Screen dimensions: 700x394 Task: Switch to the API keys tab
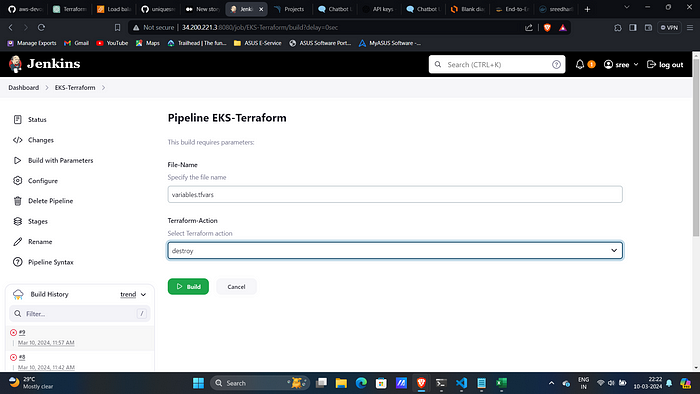(378, 9)
